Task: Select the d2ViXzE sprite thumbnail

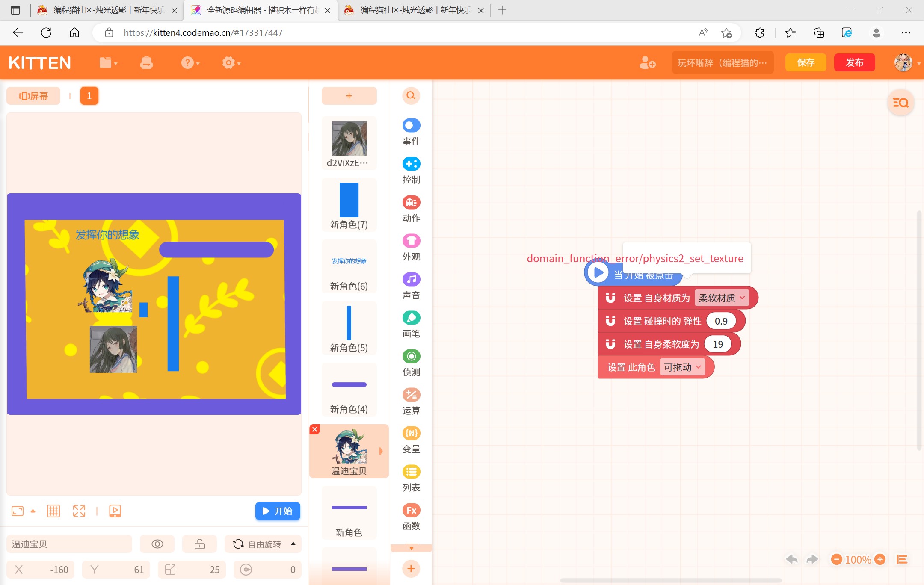Action: tap(349, 144)
